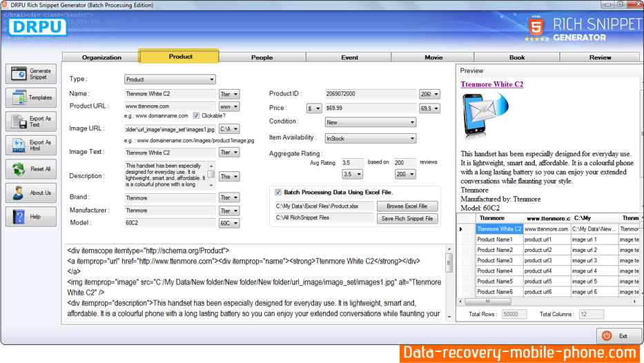Click the data grid horizontal scrollbar thumb
Screen dimensions: 644x363
tap(488, 302)
